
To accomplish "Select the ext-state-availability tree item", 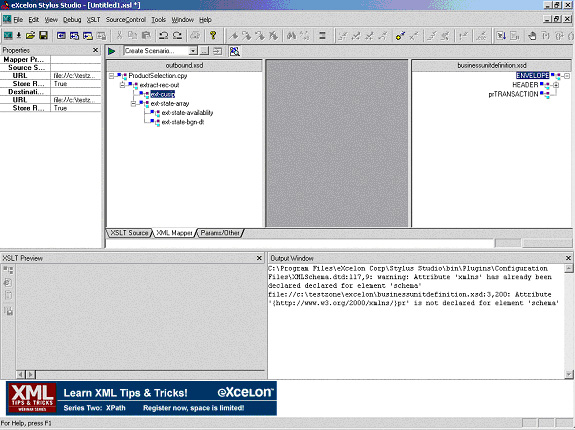I will point(187,113).
